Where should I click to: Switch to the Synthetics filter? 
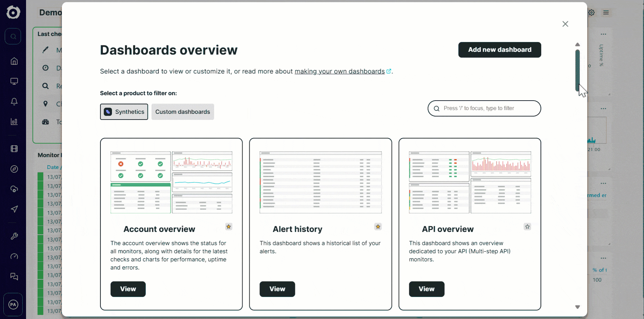124,112
